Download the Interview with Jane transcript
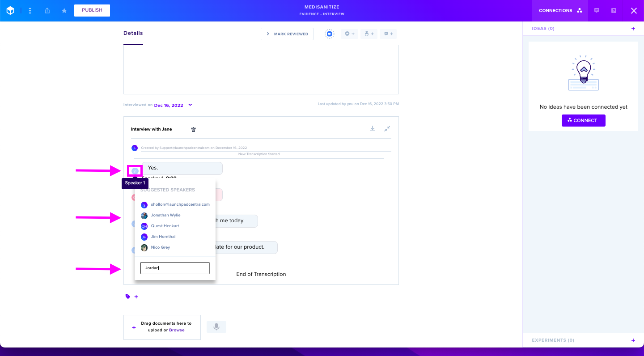The image size is (644, 356). tap(373, 129)
